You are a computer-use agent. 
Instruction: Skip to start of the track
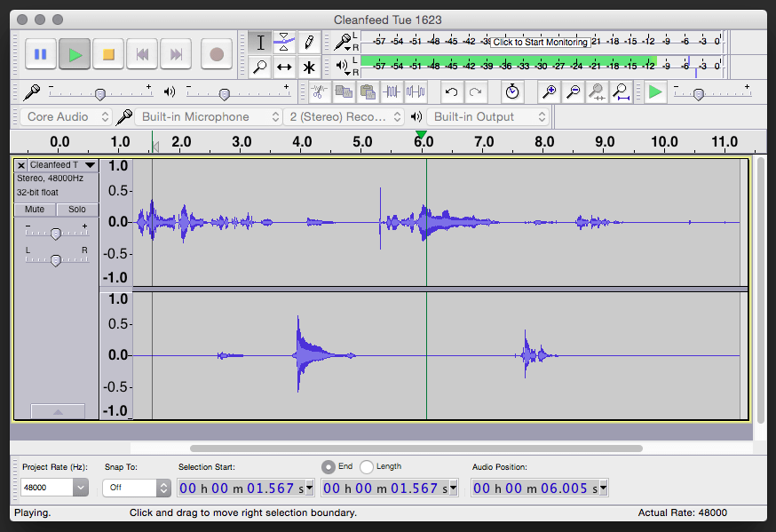pos(142,54)
